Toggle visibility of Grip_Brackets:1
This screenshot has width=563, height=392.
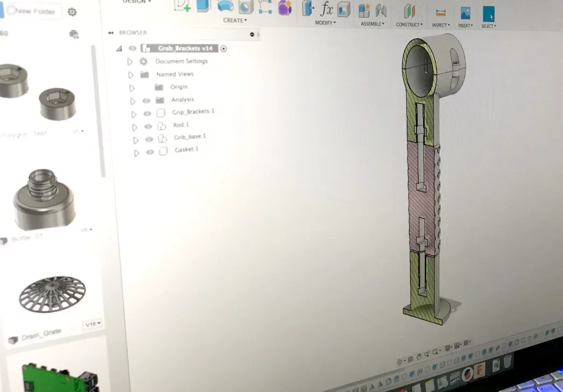(x=147, y=113)
